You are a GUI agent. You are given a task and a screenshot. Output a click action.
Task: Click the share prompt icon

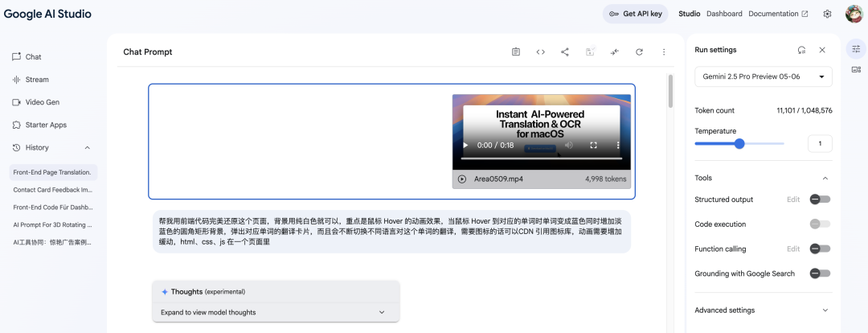click(565, 52)
